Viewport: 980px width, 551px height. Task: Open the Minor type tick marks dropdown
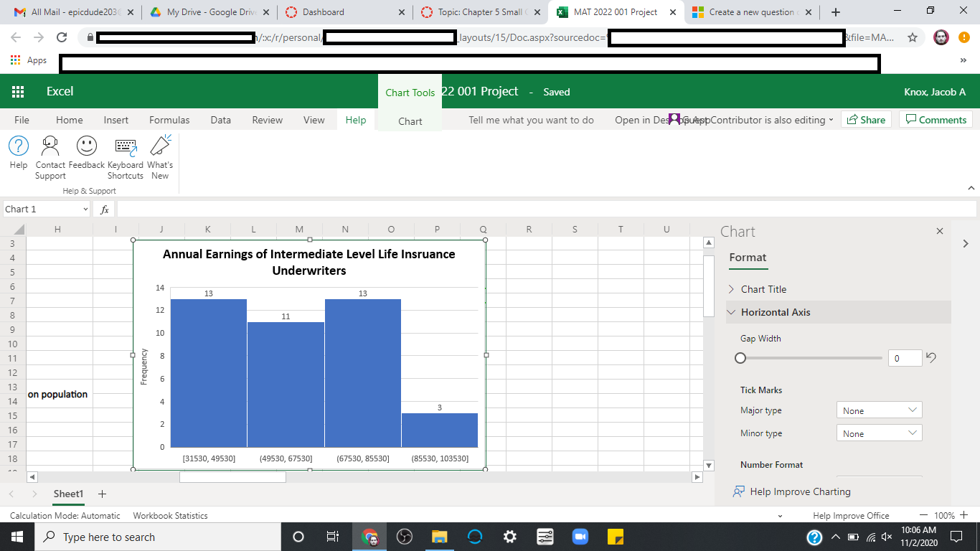(x=879, y=433)
